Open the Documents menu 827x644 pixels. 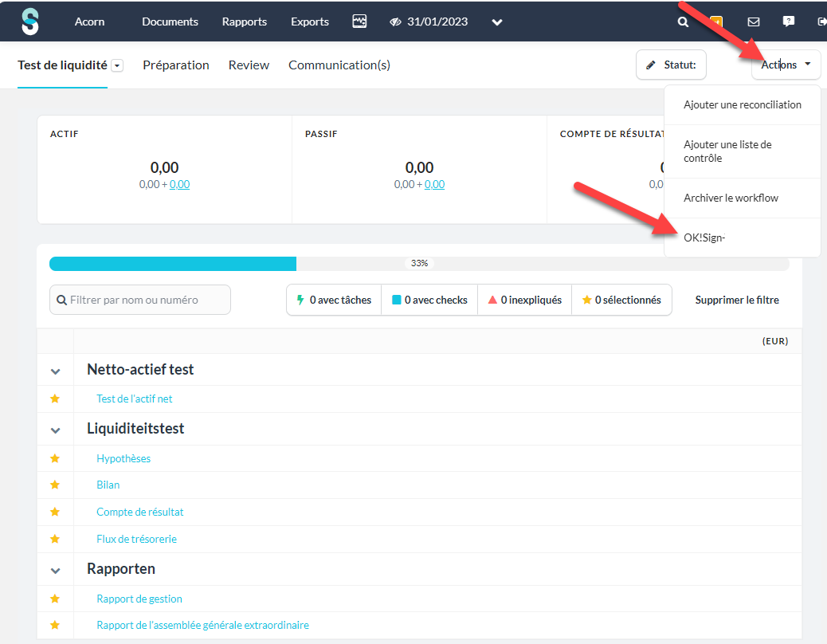pos(170,22)
